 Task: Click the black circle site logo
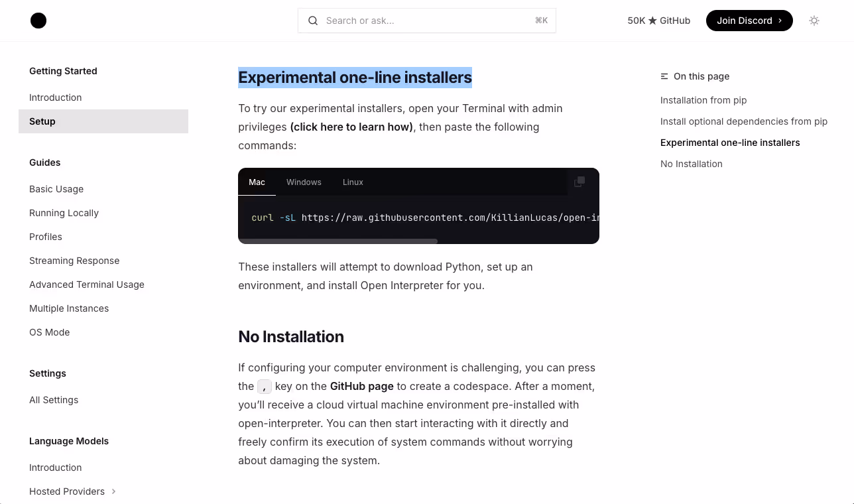point(38,21)
